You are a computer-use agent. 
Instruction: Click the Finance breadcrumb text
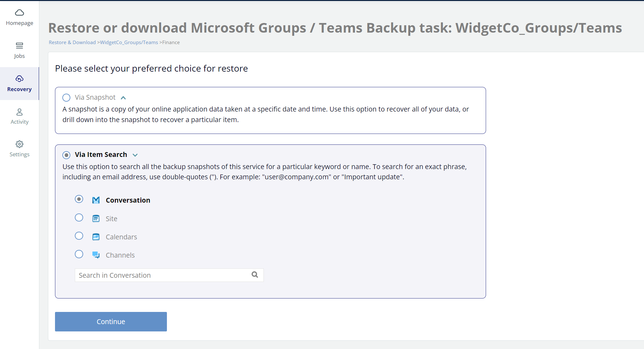pyautogui.click(x=171, y=43)
